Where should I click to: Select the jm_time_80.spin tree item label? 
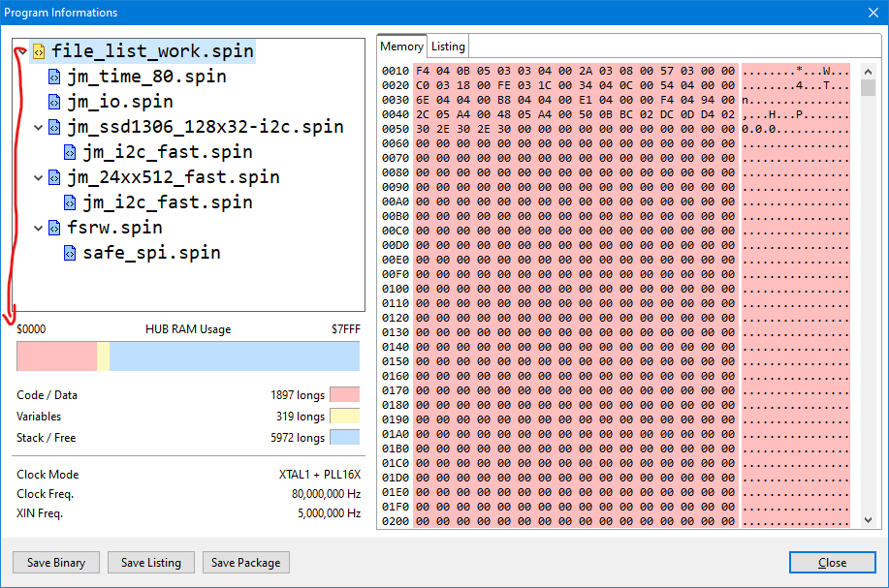coord(146,77)
